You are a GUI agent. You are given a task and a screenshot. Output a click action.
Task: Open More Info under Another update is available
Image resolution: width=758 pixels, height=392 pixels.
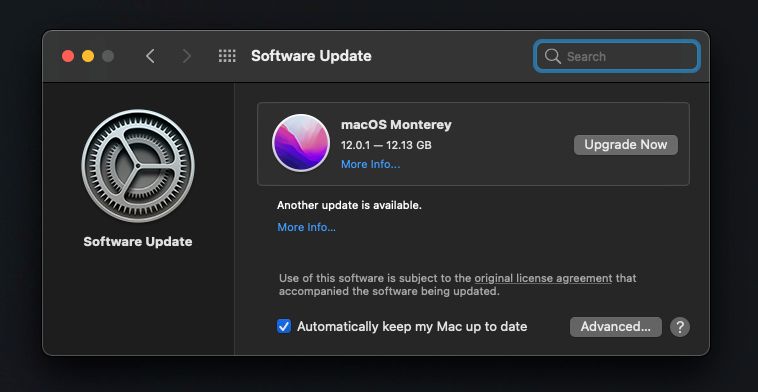tap(306, 227)
